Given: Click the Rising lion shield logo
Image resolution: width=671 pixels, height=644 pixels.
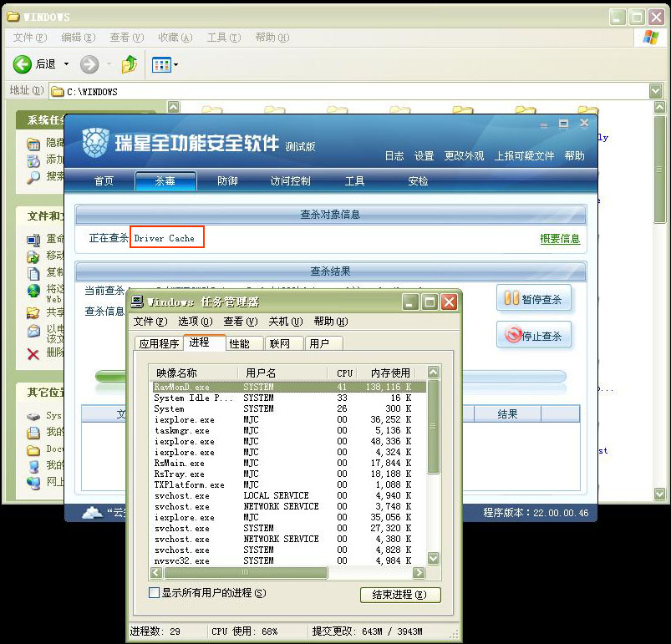Looking at the screenshot, I should tap(95, 143).
